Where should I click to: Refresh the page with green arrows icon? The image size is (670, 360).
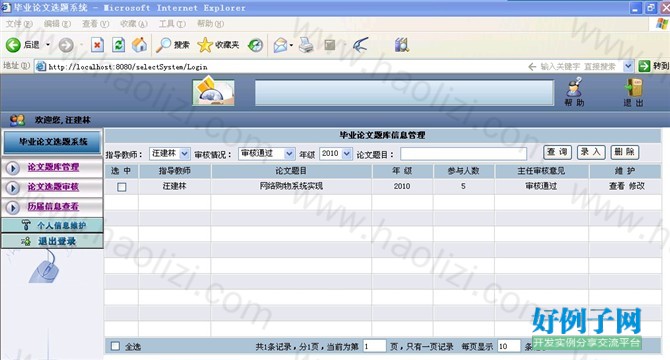118,44
